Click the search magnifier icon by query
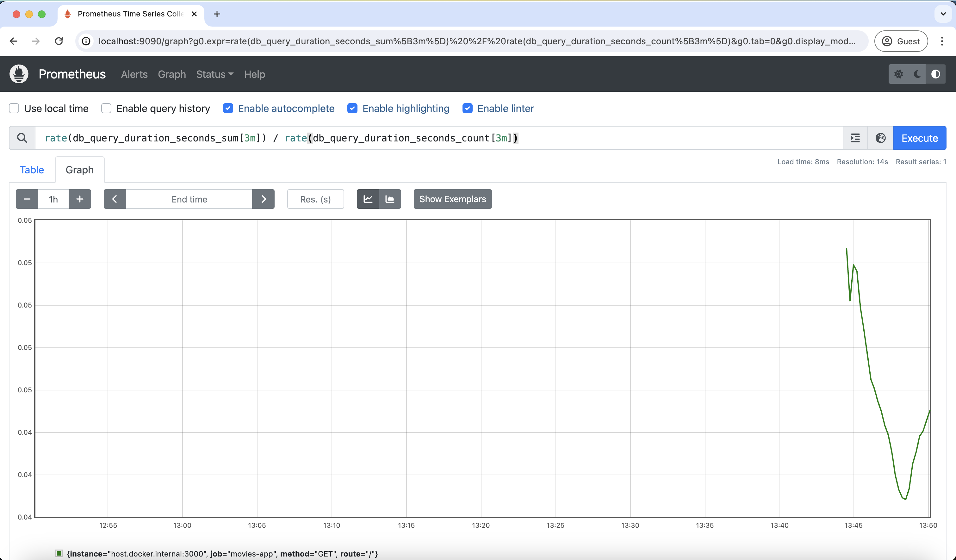The height and width of the screenshot is (560, 956). pyautogui.click(x=22, y=138)
